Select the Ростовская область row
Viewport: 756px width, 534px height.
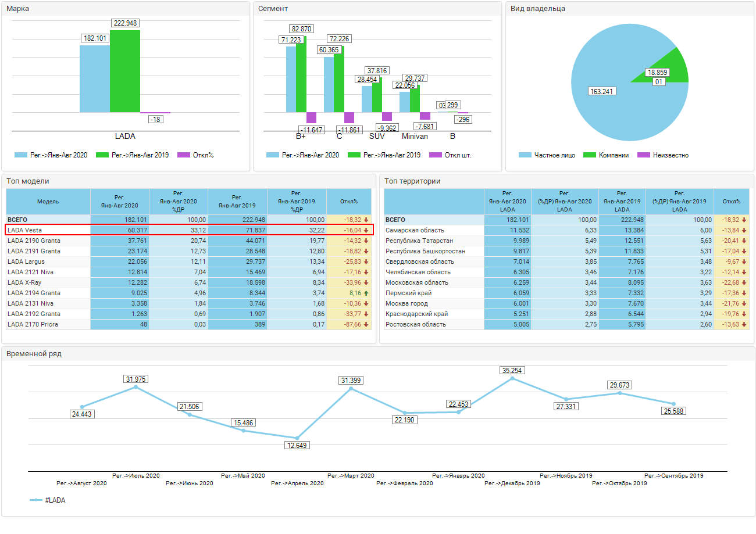(x=567, y=324)
